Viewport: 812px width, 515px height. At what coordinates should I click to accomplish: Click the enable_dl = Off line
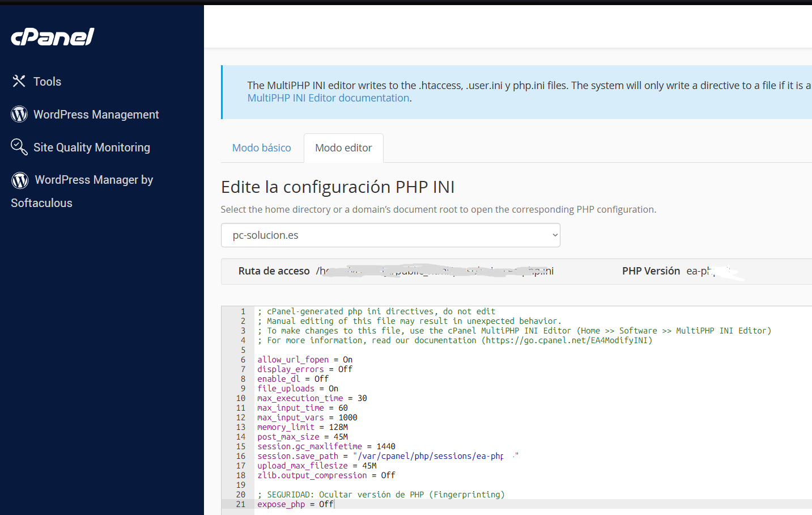(293, 379)
